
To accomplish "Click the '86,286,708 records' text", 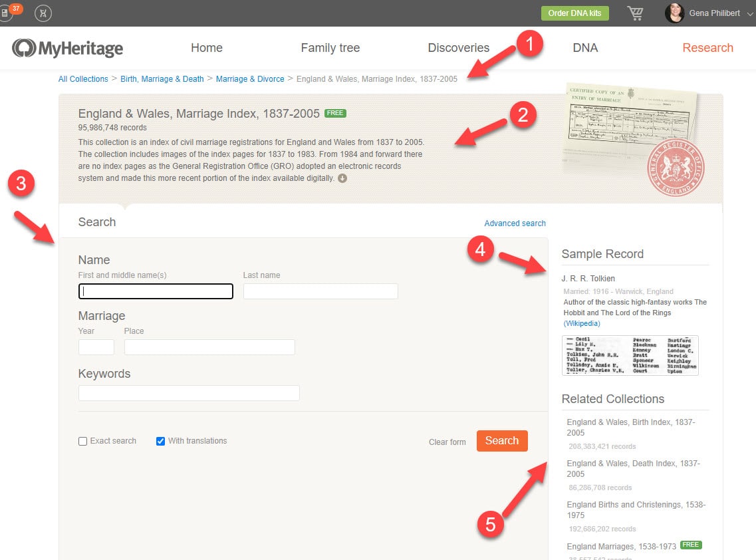I will click(600, 488).
